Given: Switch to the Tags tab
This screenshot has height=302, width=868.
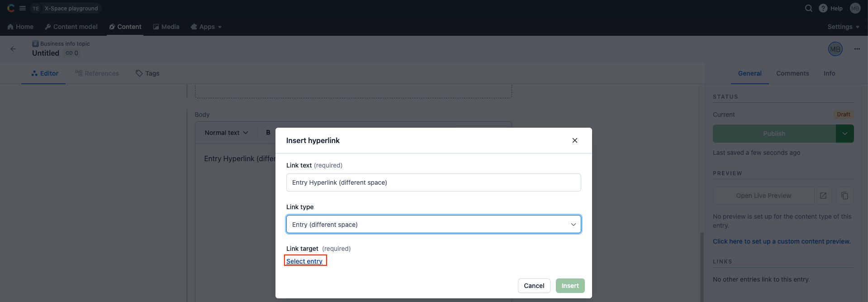Looking at the screenshot, I should click(147, 73).
